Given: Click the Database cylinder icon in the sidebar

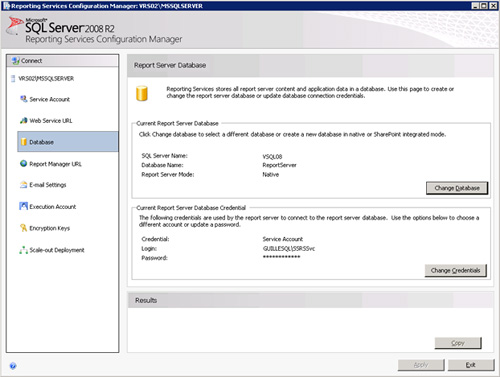Looking at the screenshot, I should coord(24,142).
